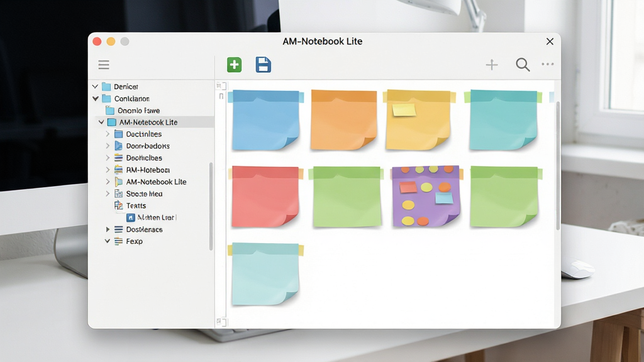
Task: Select the Onomio Fswe item label
Action: tap(139, 111)
